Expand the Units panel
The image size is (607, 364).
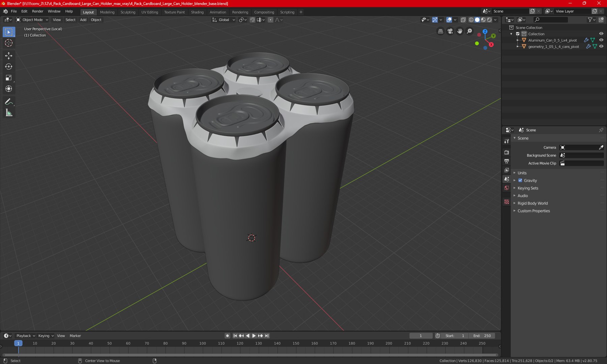[522, 173]
